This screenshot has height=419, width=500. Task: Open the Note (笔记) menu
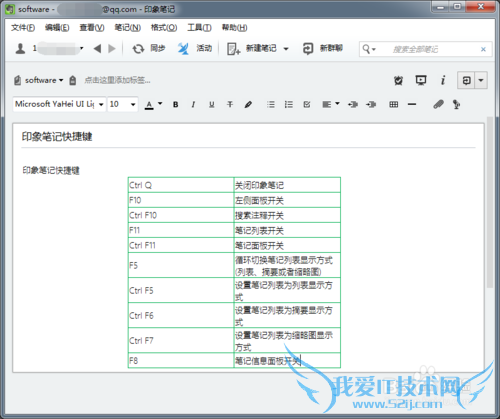[128, 28]
